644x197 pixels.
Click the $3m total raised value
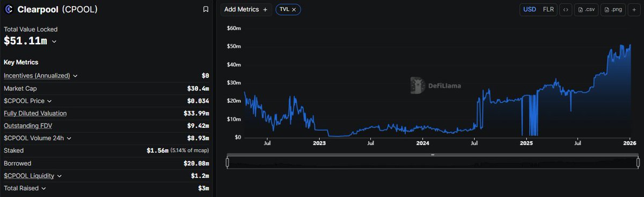point(203,188)
